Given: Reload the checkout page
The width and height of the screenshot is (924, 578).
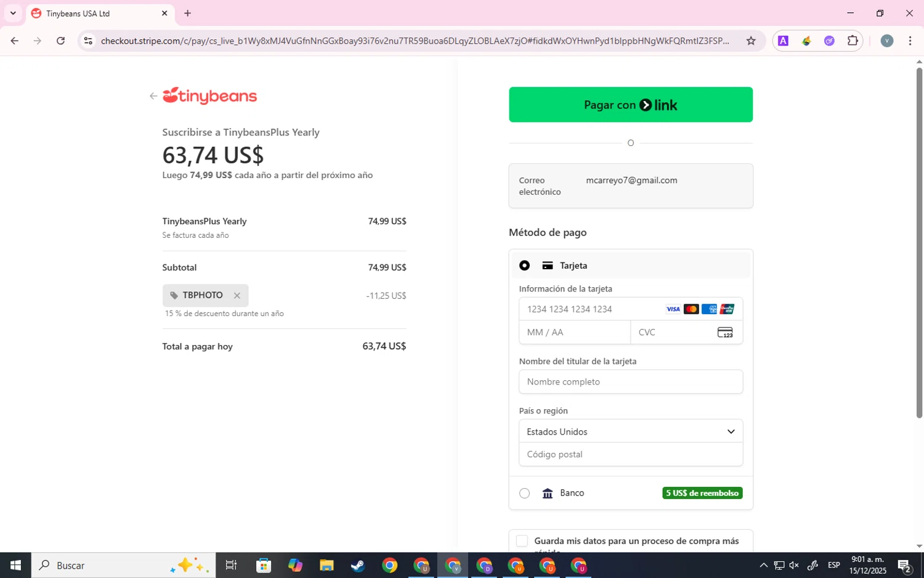Looking at the screenshot, I should click(x=60, y=41).
